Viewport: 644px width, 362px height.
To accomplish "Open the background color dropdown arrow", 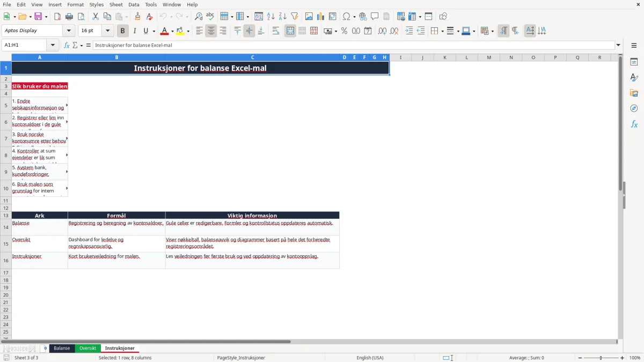I will tap(188, 31).
